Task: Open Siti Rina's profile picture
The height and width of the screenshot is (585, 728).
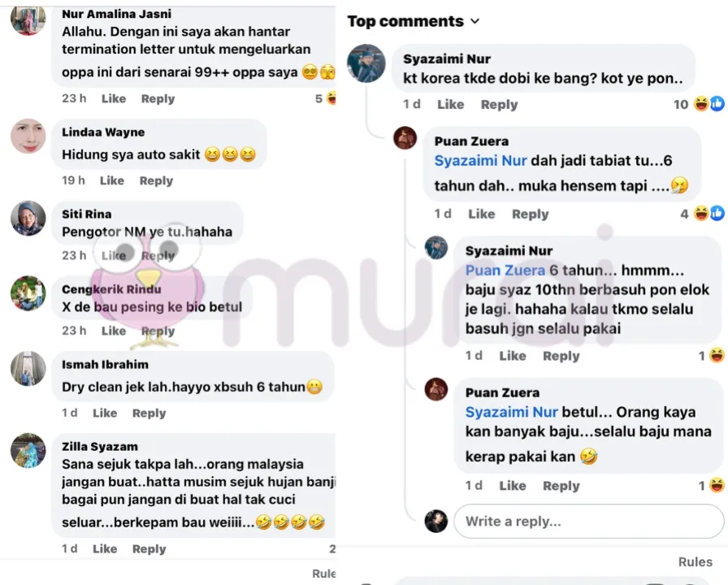Action: 28,219
